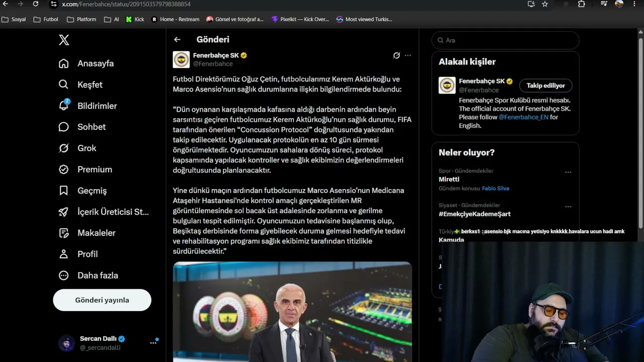This screenshot has width=644, height=362.
Task: Go to Anasayfa from the sidebar
Action: click(x=86, y=63)
